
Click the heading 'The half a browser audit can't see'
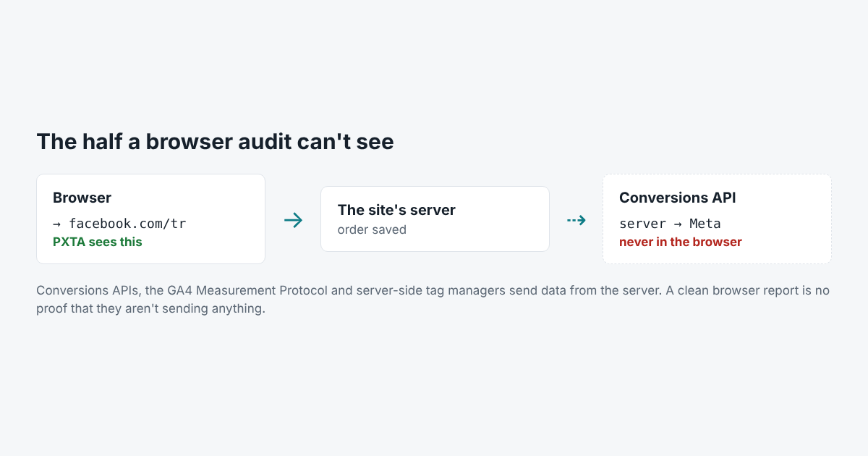pyautogui.click(x=215, y=141)
